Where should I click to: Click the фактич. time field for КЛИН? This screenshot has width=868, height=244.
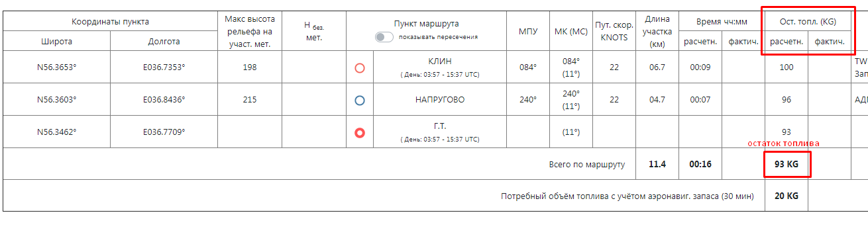tap(743, 67)
